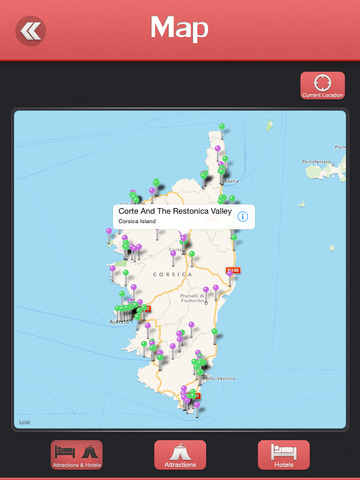Show both Attractions & Hotels

click(x=77, y=455)
